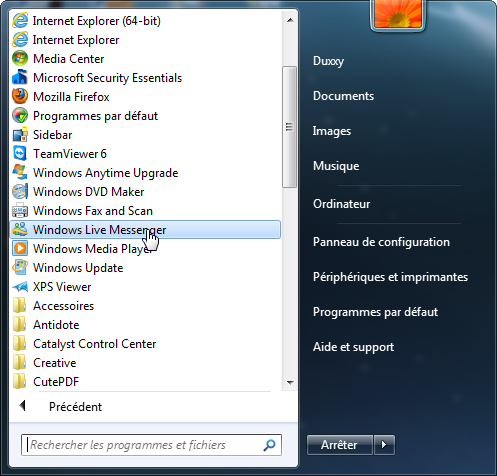This screenshot has width=497, height=476.
Task: Click the user account flower picture
Action: point(398,15)
